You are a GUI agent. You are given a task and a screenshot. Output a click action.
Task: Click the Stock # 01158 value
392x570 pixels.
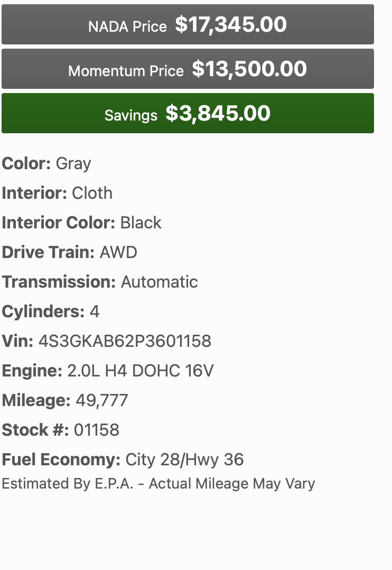click(97, 430)
